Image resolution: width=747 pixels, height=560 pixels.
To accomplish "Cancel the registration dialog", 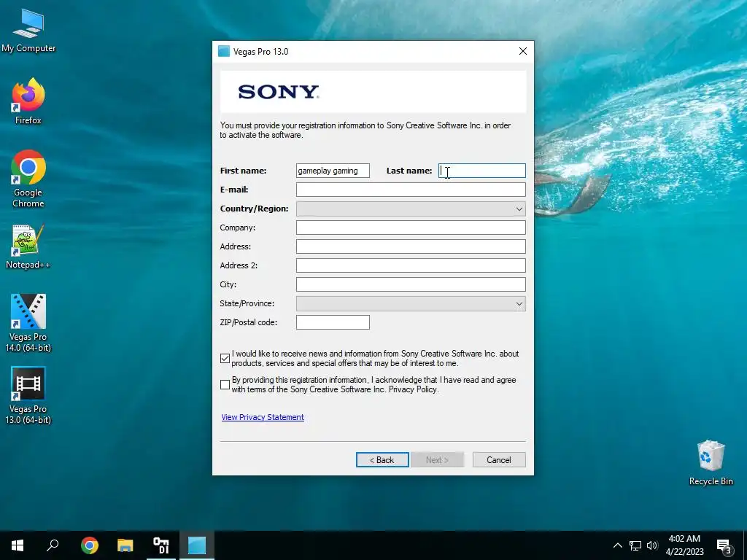I will coord(499,460).
